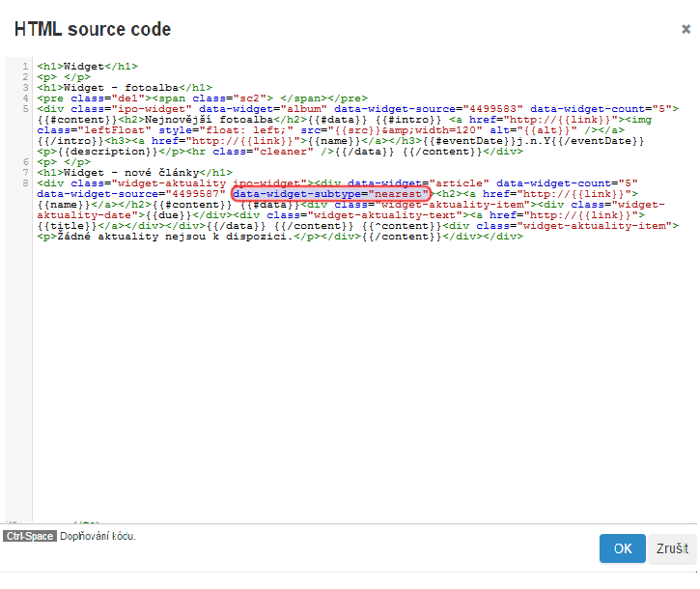700x589 pixels.
Task: Place cursor in the first <h1>Widget</h1> line
Action: coord(87,66)
